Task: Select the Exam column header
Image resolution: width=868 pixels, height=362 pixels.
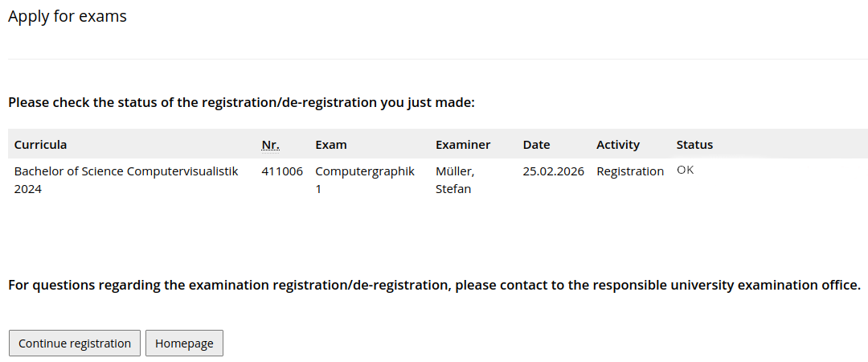Action: point(331,145)
